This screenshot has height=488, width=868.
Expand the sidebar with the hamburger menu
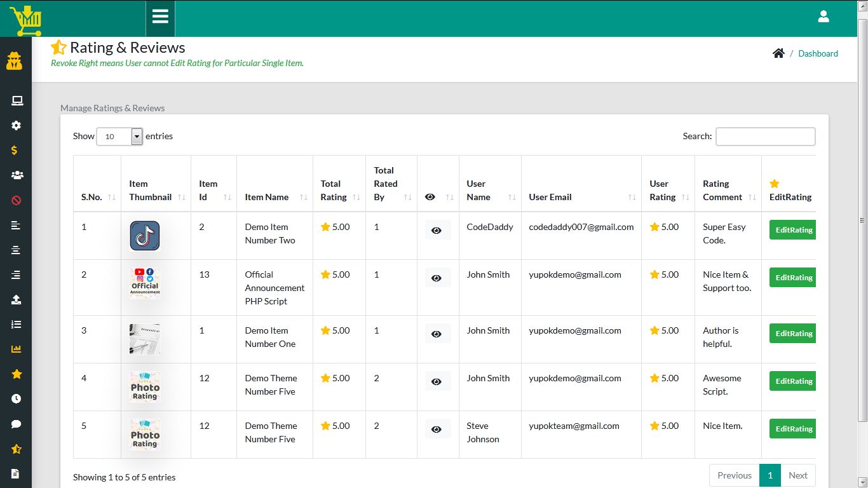tap(160, 16)
